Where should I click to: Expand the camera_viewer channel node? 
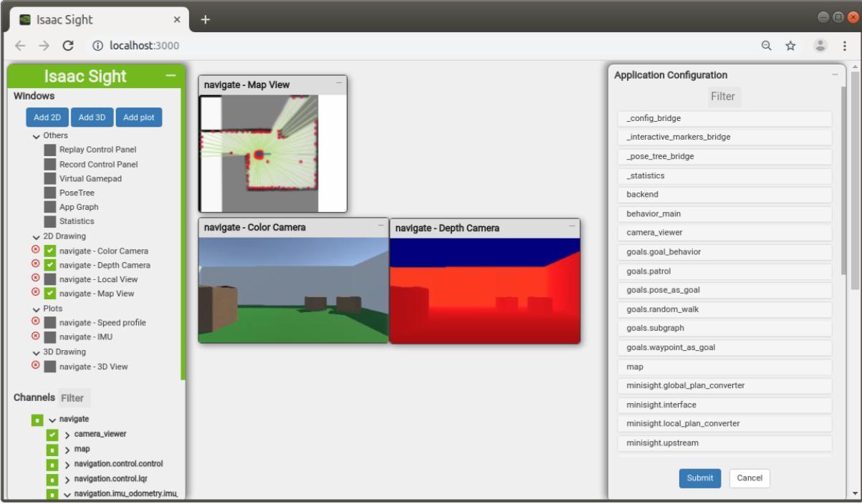pos(67,435)
